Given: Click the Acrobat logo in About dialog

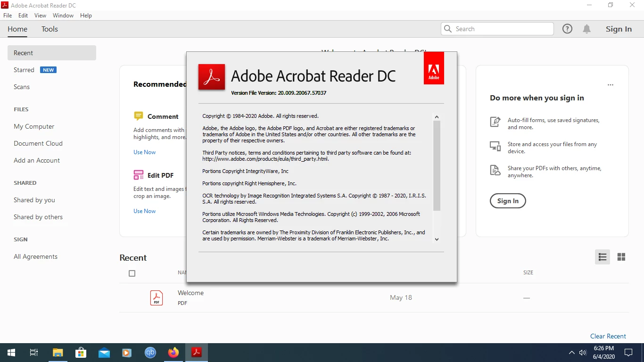Looking at the screenshot, I should click(212, 77).
